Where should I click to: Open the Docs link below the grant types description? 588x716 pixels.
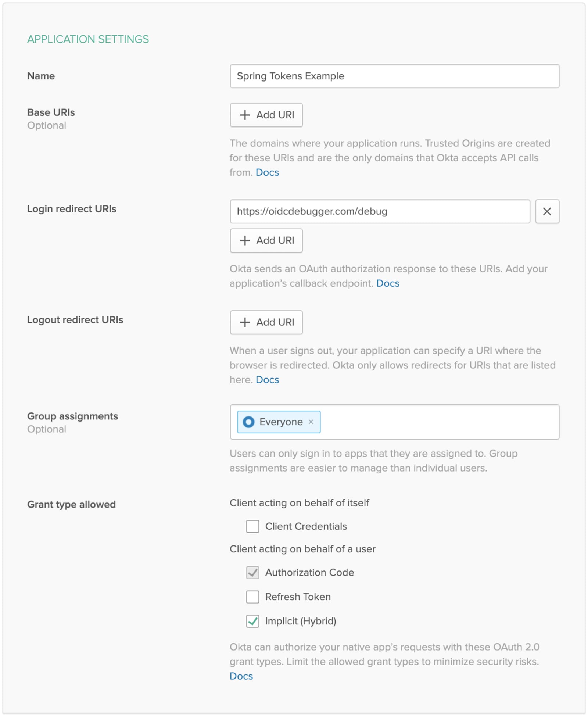[x=241, y=676]
